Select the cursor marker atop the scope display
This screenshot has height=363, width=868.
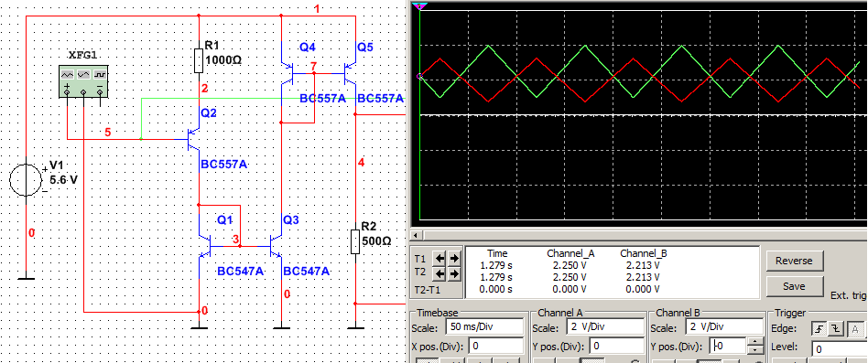pos(420,6)
